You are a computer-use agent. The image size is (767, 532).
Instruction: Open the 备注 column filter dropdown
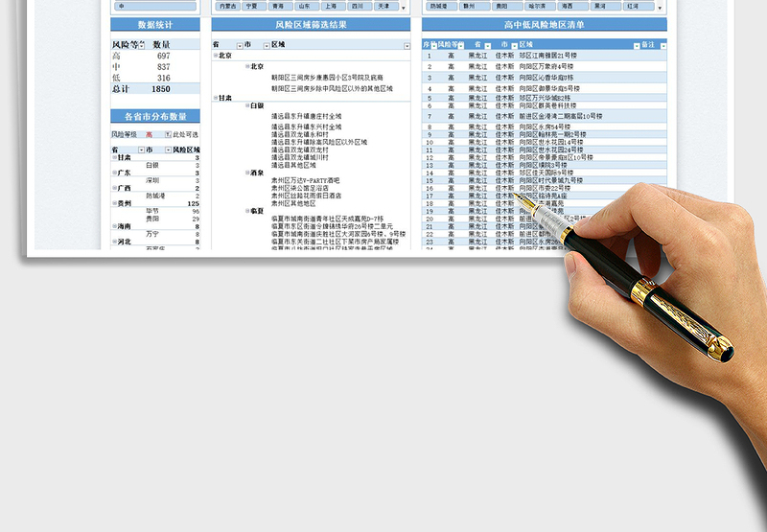[662, 45]
